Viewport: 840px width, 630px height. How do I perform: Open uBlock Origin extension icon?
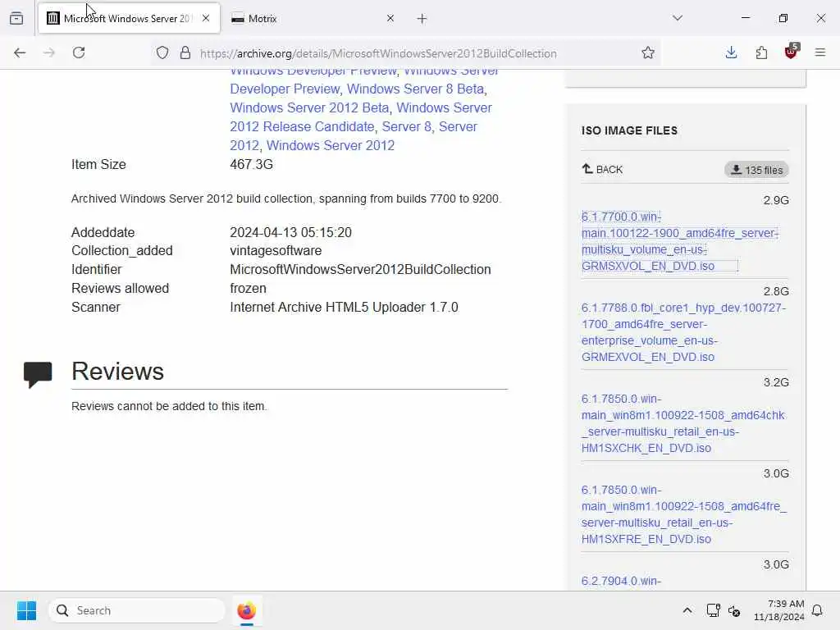tap(792, 52)
